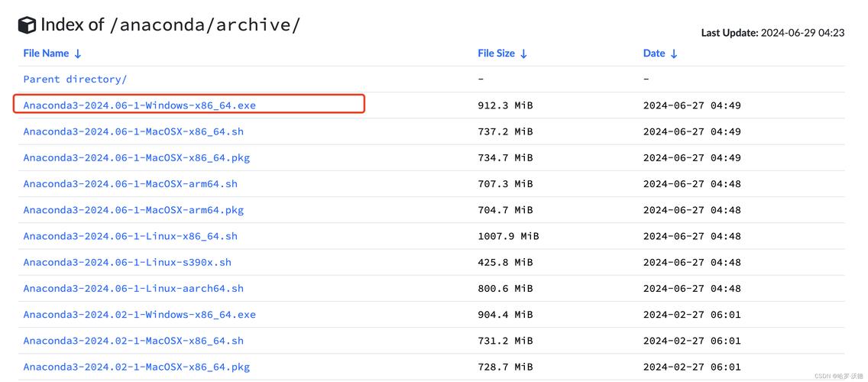
Task: Download Anaconda3-2024.06-1-MacOSX-arm64.sh
Action: pyautogui.click(x=130, y=184)
